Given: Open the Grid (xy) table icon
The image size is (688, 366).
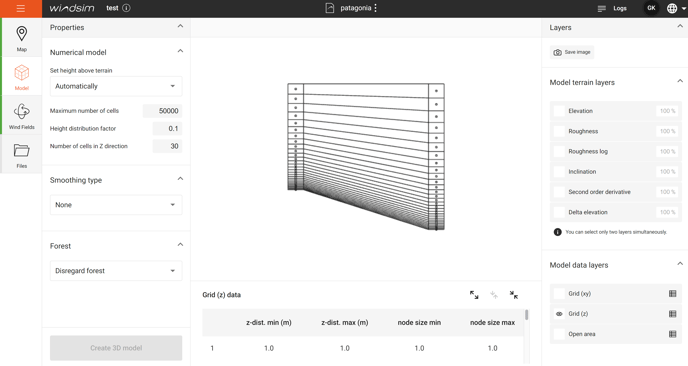Looking at the screenshot, I should [672, 294].
